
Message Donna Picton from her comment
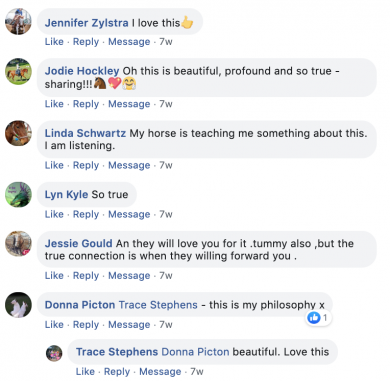pyautogui.click(x=129, y=325)
